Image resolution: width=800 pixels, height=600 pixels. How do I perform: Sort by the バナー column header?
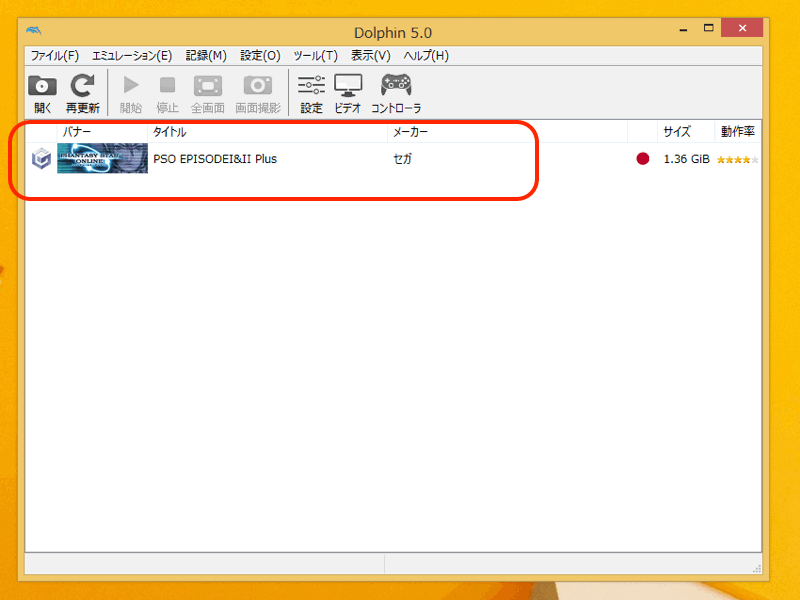click(x=102, y=132)
